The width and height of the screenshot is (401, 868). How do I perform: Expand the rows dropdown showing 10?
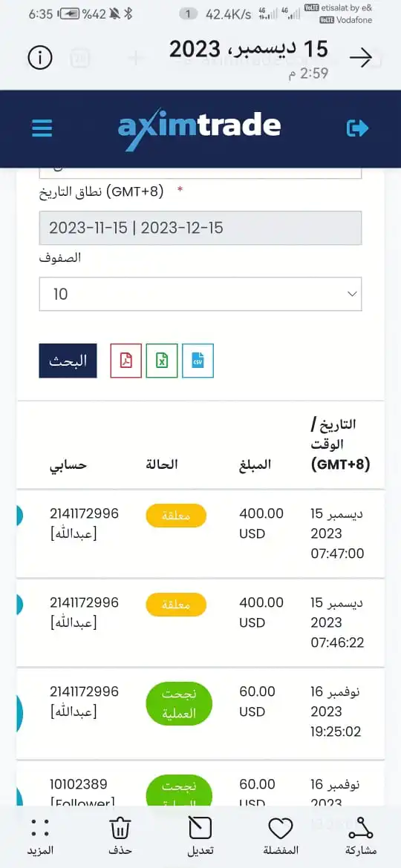[x=200, y=294]
